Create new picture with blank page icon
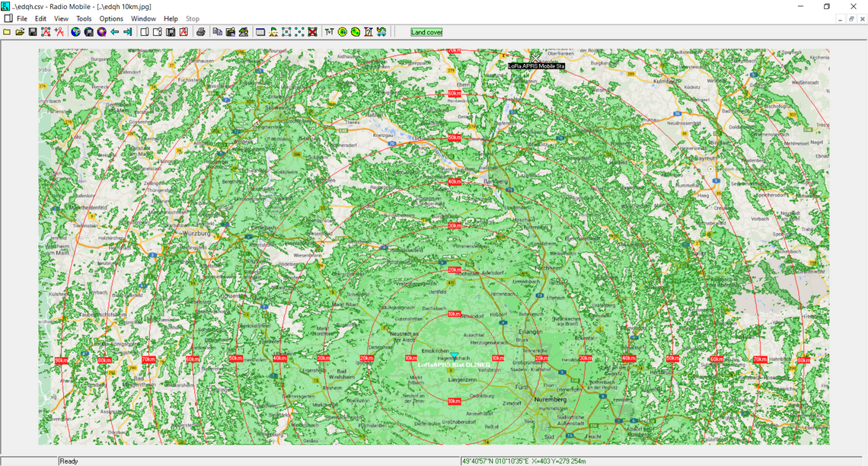 pos(145,32)
